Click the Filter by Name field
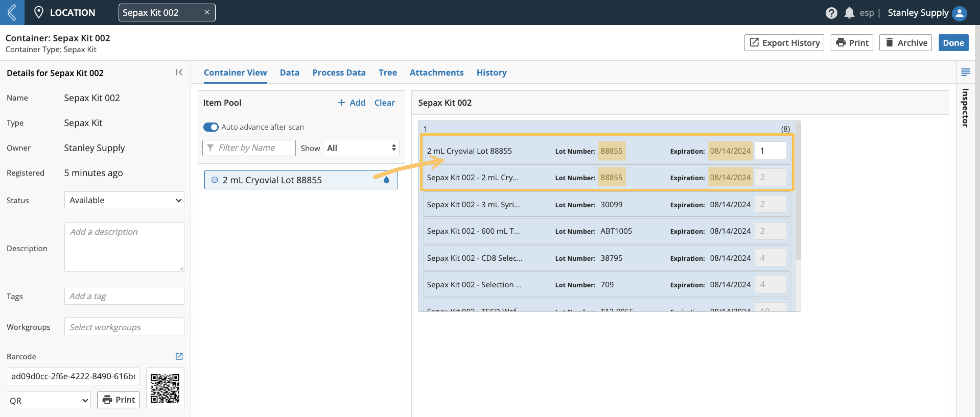 click(x=249, y=148)
